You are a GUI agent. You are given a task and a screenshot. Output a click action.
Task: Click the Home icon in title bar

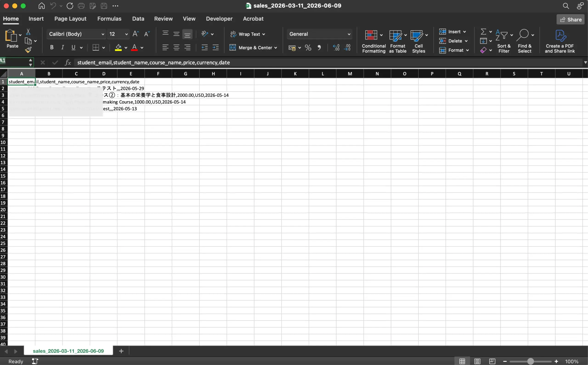point(42,6)
